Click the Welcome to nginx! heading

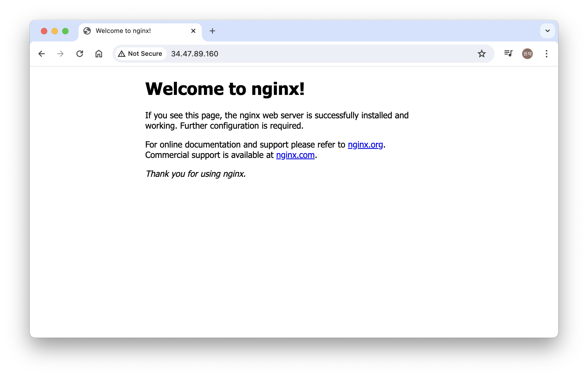[x=225, y=89]
